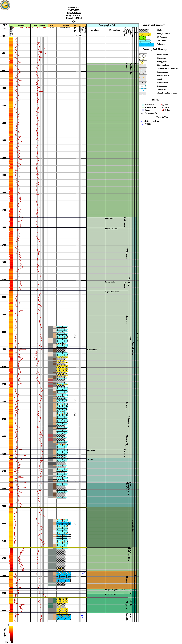This screenshot has width=182, height=644.
Task: Click the well location symbol below the elevation line
Action: [74, 21]
